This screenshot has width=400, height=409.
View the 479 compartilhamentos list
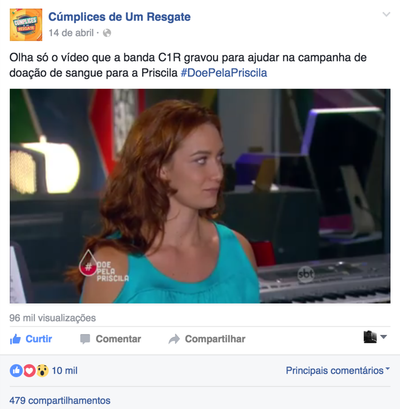pyautogui.click(x=60, y=400)
